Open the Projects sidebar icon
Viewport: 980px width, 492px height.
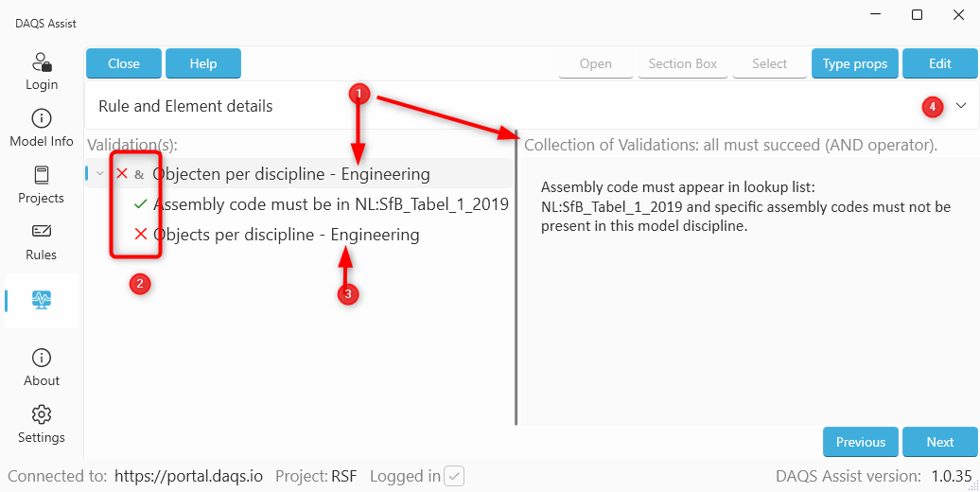[42, 176]
